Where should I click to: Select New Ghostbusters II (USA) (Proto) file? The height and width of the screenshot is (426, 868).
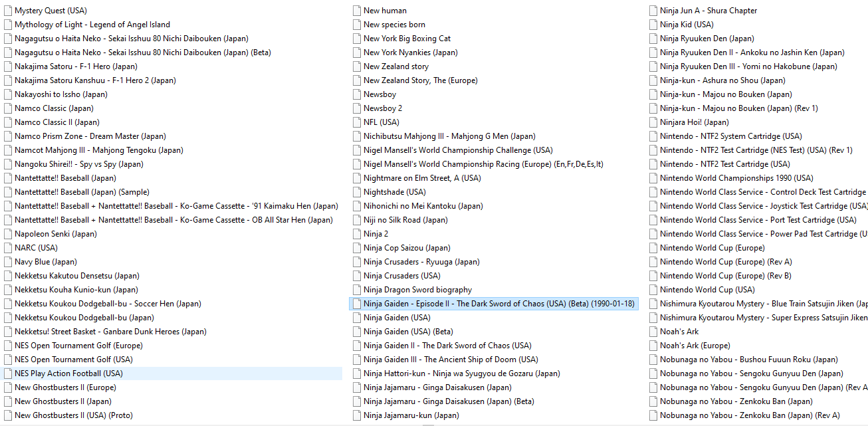click(x=73, y=415)
